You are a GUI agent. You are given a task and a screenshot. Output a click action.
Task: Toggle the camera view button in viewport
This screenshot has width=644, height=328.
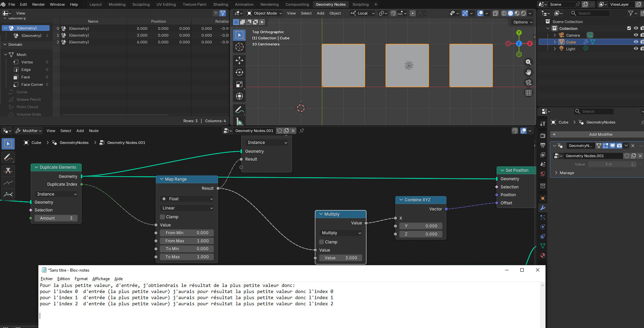coord(529,83)
